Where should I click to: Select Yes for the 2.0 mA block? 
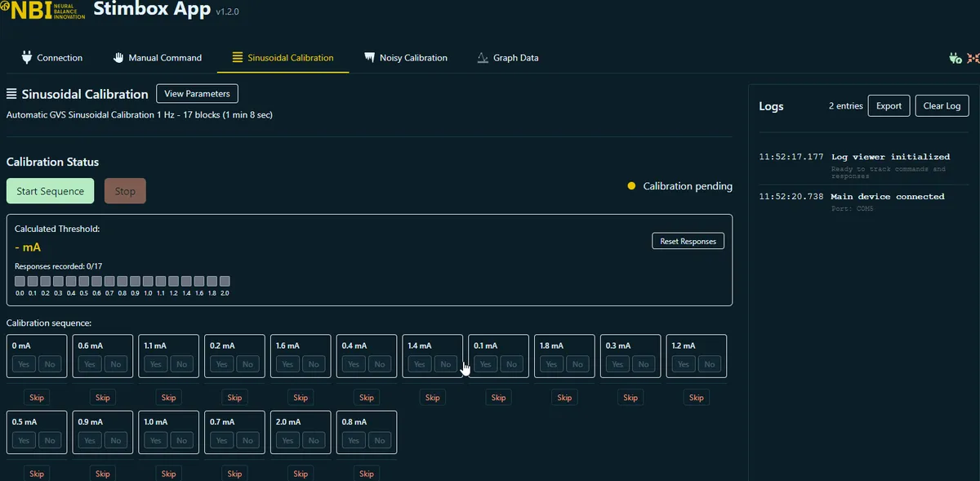click(287, 440)
